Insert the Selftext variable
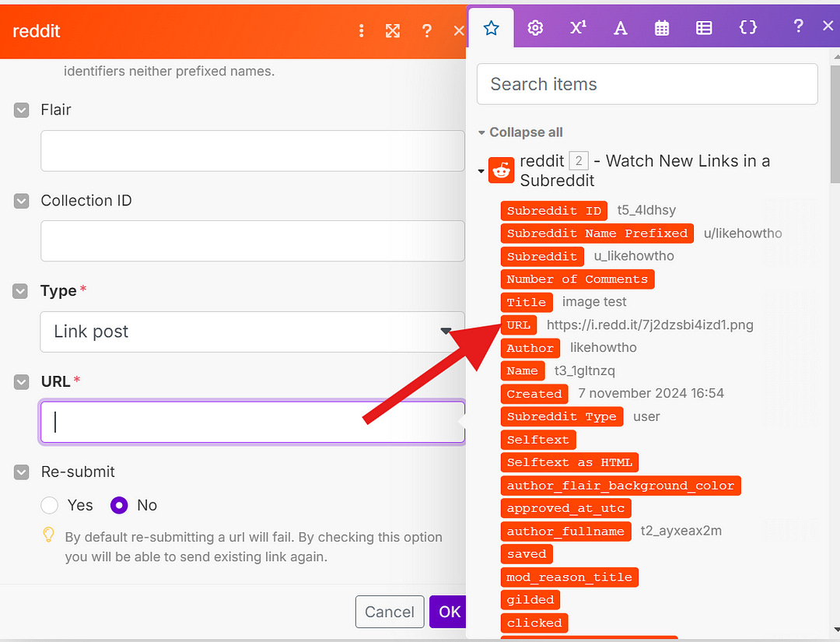 point(538,440)
